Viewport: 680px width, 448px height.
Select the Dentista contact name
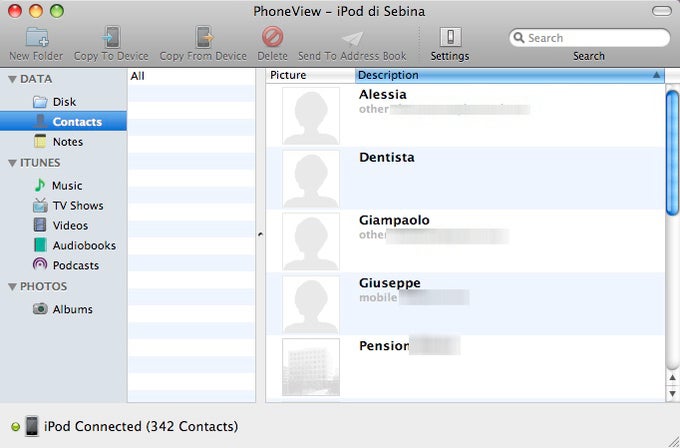pos(386,157)
